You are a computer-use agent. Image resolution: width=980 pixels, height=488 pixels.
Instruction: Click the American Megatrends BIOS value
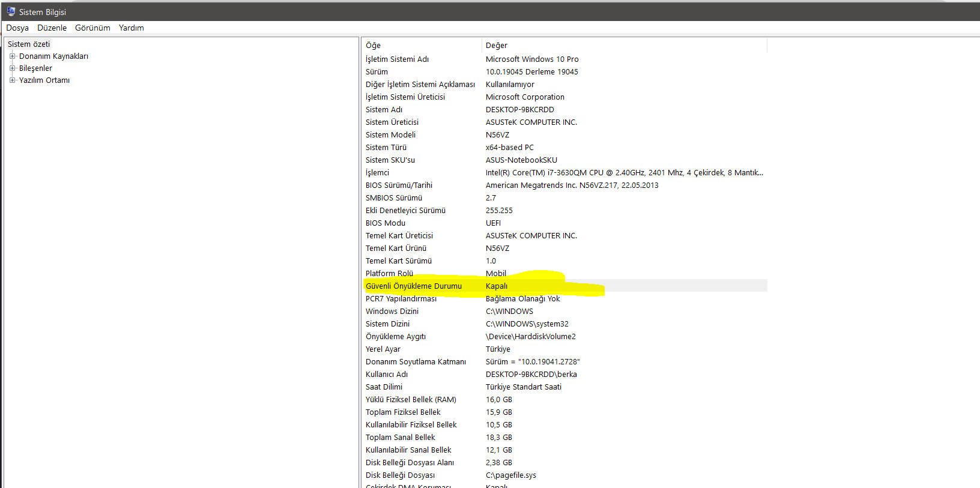click(x=572, y=185)
